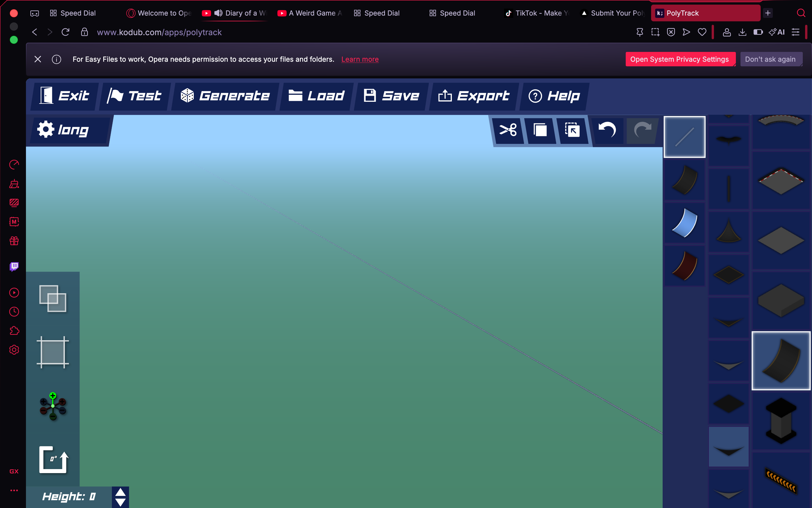Viewport: 812px width, 508px height.
Task: Dismiss the Easy Files permission bar
Action: (37, 59)
